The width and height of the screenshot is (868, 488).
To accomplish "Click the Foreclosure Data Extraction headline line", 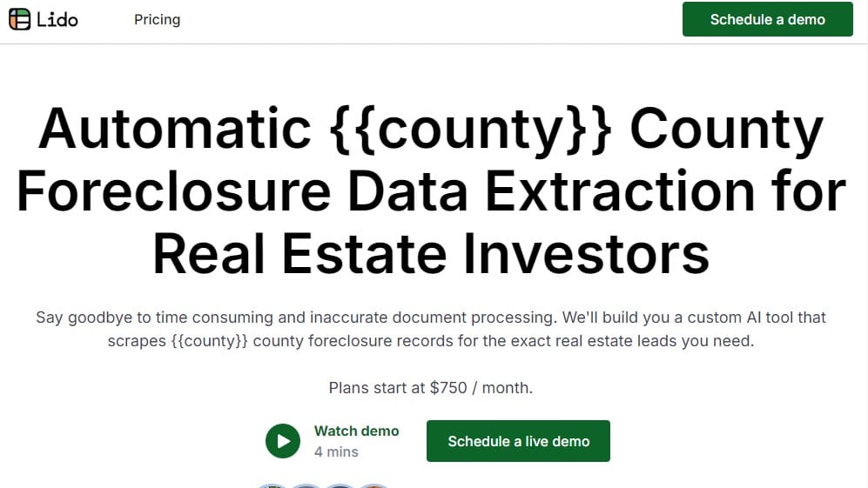I will [x=431, y=191].
